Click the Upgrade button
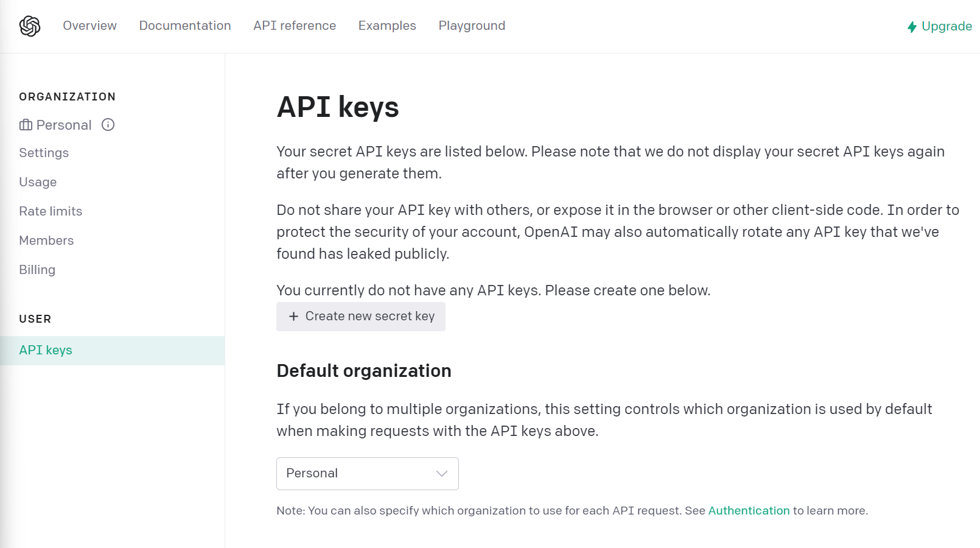 click(x=945, y=26)
